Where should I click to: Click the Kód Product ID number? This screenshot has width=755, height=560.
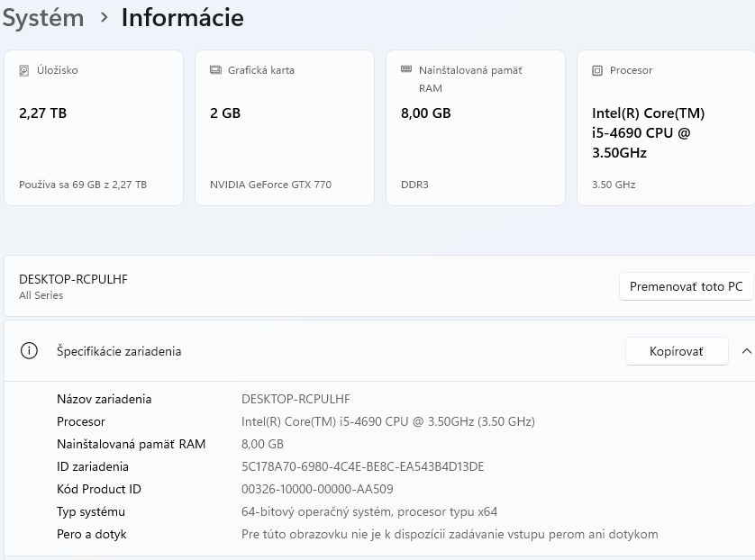(x=317, y=489)
